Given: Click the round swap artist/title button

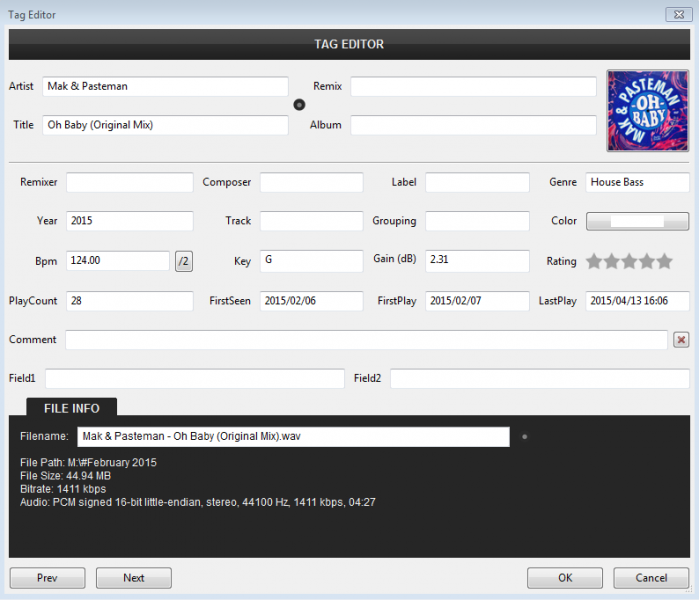Looking at the screenshot, I should point(299,105).
